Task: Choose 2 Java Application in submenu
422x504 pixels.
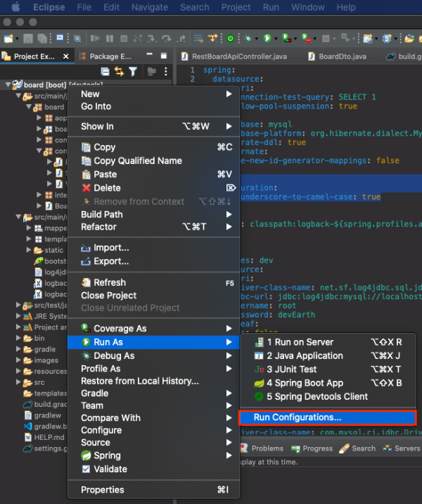Action: (328, 355)
